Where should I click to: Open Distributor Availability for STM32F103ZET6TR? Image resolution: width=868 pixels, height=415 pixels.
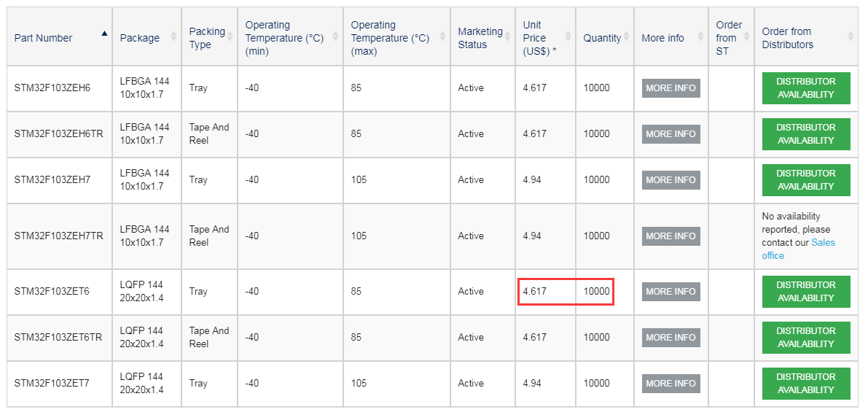pyautogui.click(x=805, y=338)
